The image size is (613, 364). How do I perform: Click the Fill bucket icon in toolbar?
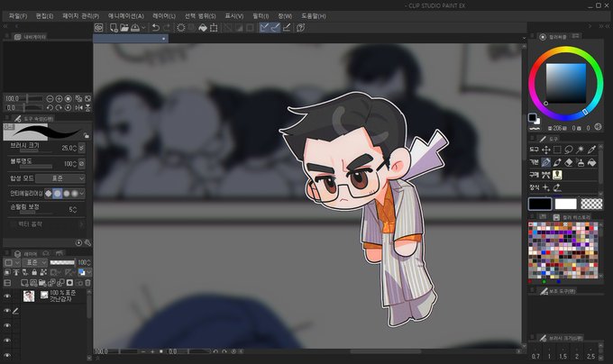[203, 28]
